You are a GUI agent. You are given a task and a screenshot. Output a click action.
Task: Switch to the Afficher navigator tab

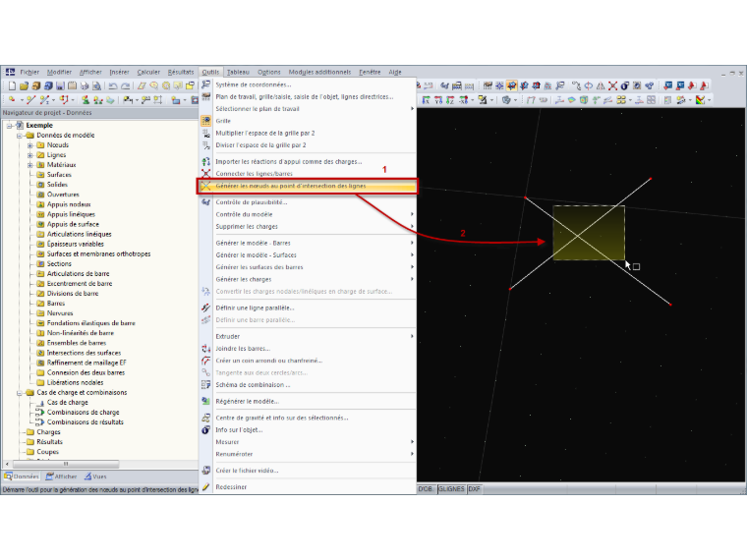[x=62, y=476]
